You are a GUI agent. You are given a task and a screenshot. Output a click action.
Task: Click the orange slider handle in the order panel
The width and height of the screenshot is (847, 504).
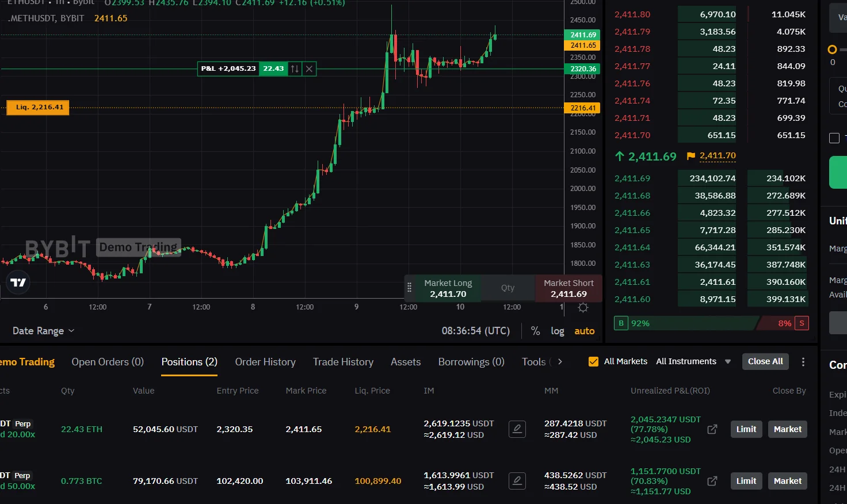pyautogui.click(x=832, y=49)
